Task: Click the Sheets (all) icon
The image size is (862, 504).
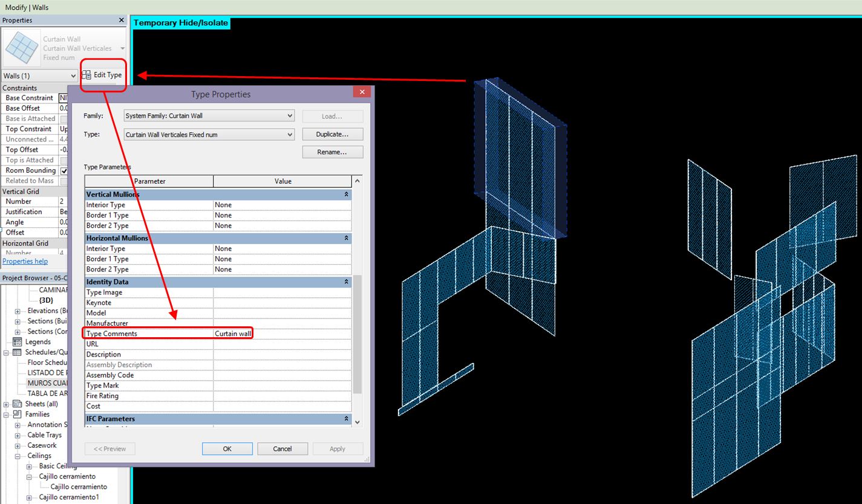Action: tap(16, 404)
